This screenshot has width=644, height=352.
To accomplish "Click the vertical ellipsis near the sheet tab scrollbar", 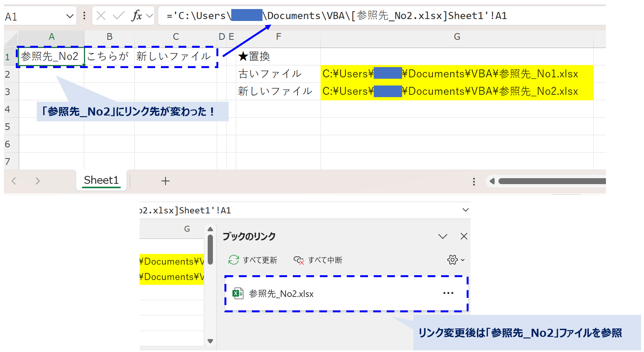I will pos(474,182).
